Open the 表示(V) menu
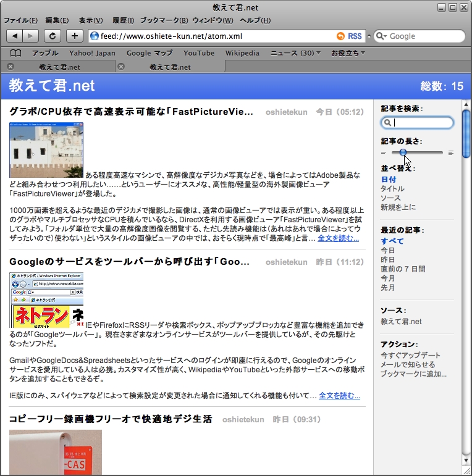Viewport: 472px width, 476px height. coord(91,20)
